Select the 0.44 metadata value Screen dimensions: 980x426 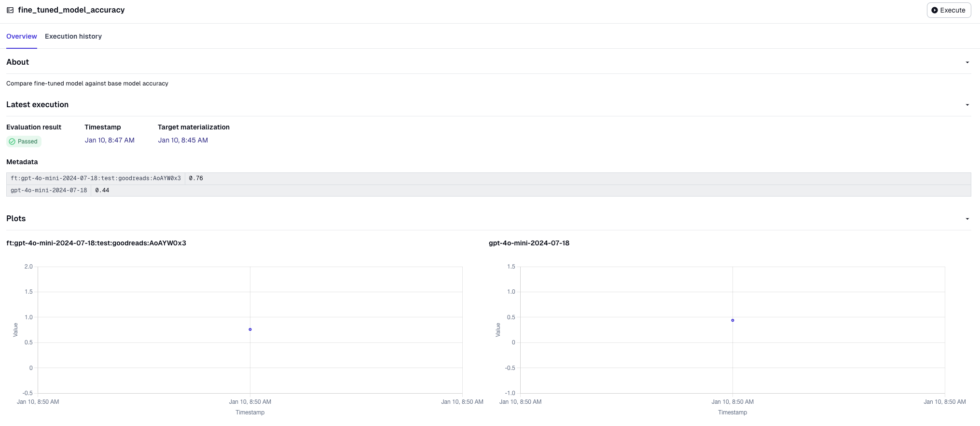coord(102,190)
